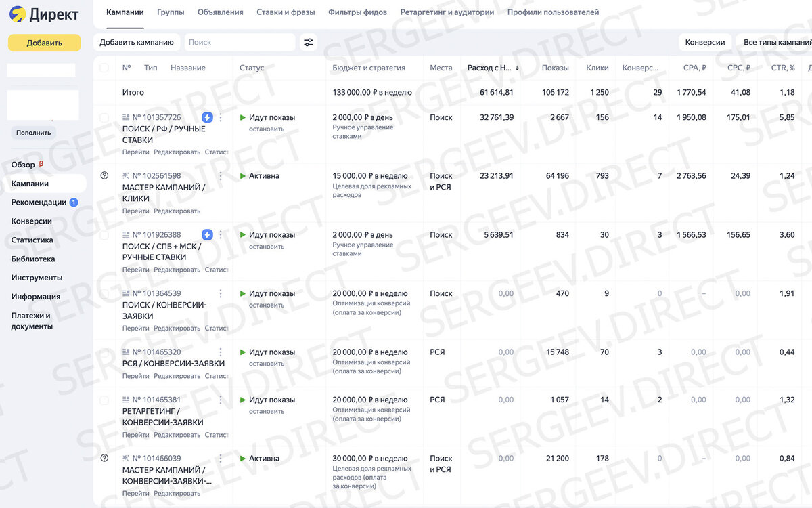
Task: Switch to the Объявления tab
Action: (x=221, y=12)
